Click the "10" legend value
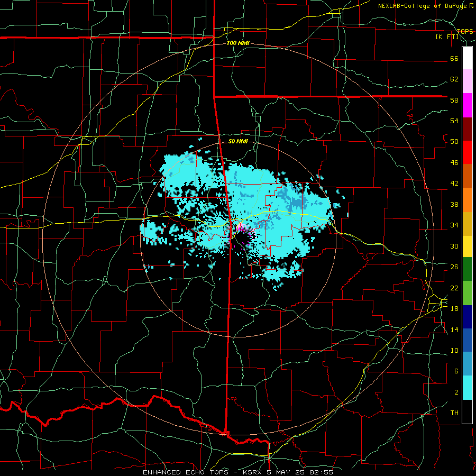This screenshot has height=476, width=476. click(x=454, y=350)
